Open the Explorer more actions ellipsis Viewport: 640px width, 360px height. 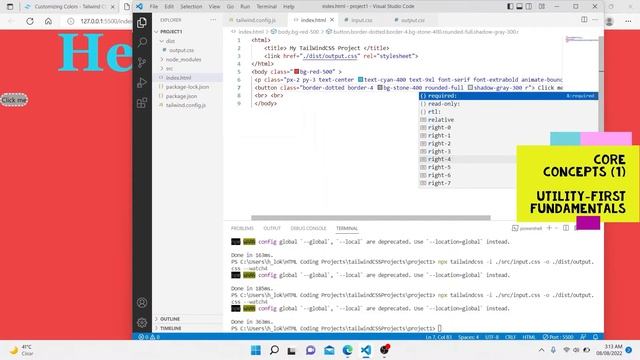point(213,20)
